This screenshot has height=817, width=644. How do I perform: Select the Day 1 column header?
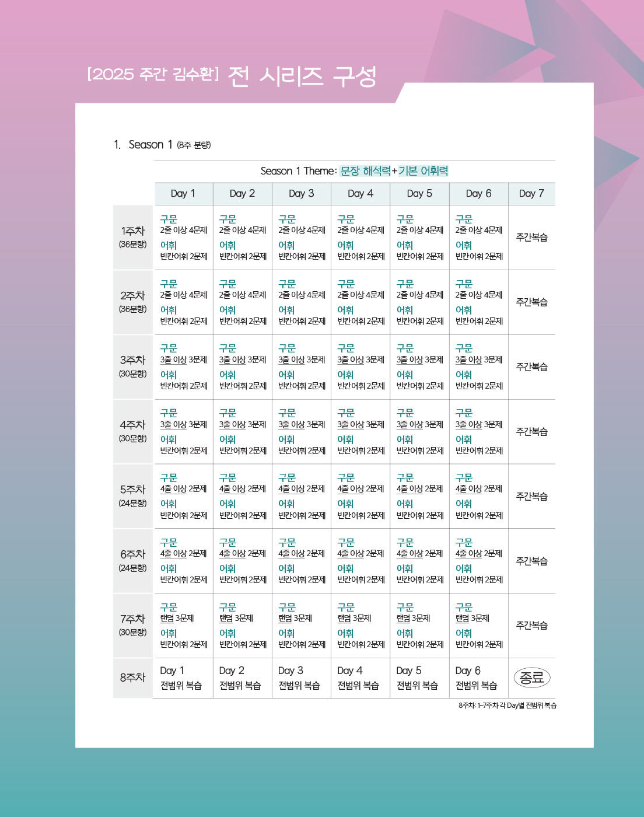pyautogui.click(x=183, y=194)
